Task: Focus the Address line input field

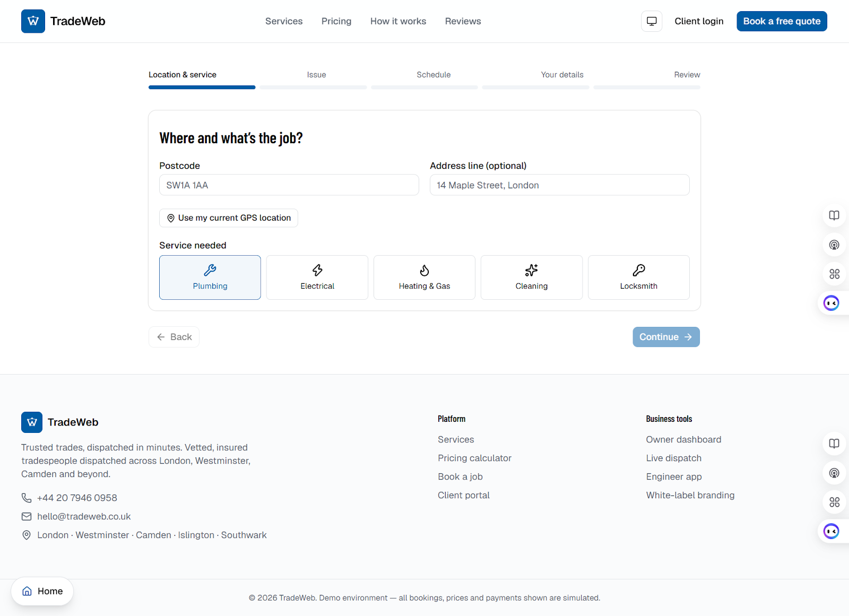Action: [x=560, y=185]
